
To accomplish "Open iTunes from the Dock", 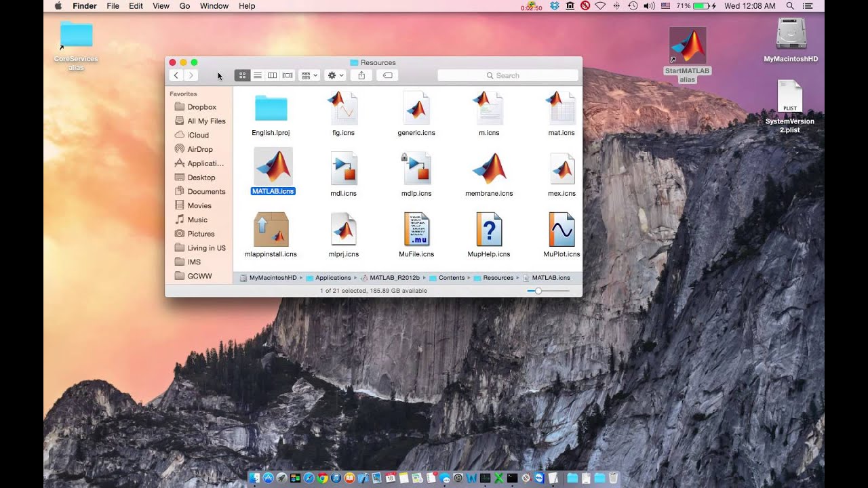I will coord(336,479).
